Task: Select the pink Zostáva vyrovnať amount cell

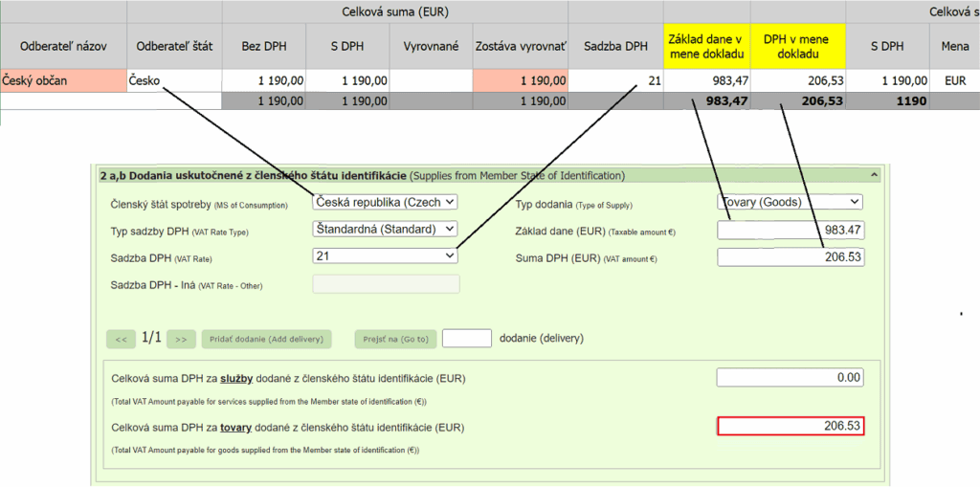Action: click(x=520, y=81)
